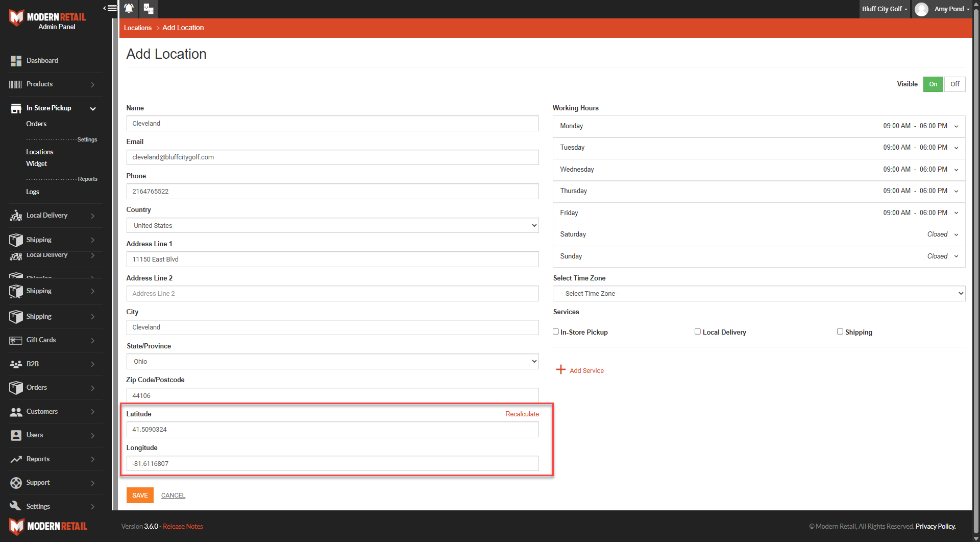The width and height of the screenshot is (980, 542).
Task: Open the Widget submenu item
Action: click(x=37, y=163)
